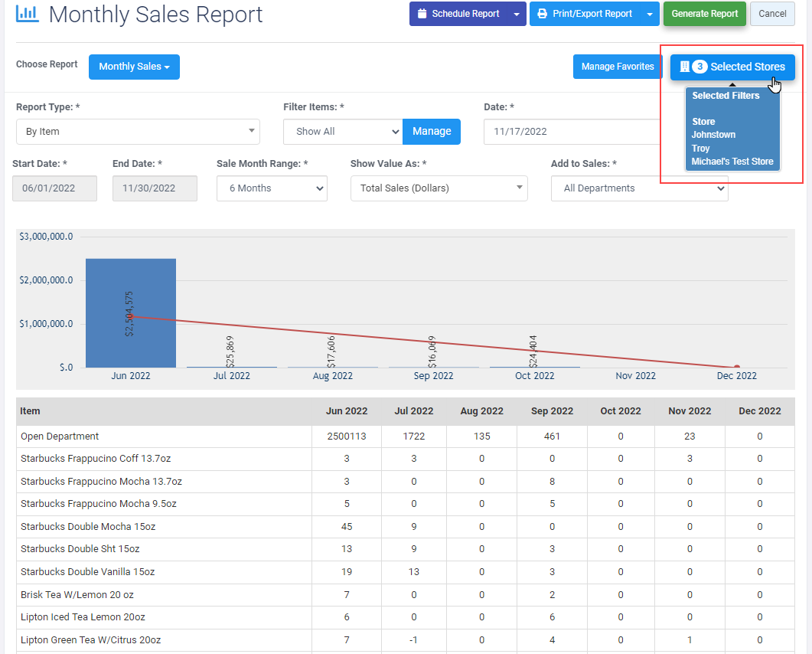Click the bar chart report icon
812x654 pixels.
pos(28,14)
